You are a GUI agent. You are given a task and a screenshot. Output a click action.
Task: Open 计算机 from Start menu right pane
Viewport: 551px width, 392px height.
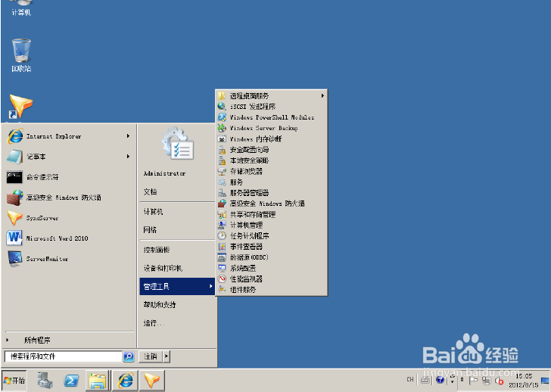click(x=153, y=212)
